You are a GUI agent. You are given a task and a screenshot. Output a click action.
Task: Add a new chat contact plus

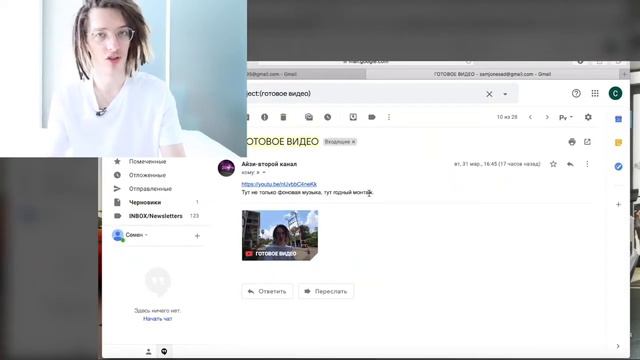(197, 236)
